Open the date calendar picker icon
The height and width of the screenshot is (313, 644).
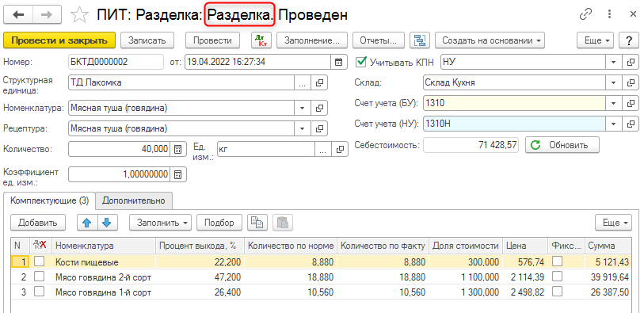coord(338,62)
